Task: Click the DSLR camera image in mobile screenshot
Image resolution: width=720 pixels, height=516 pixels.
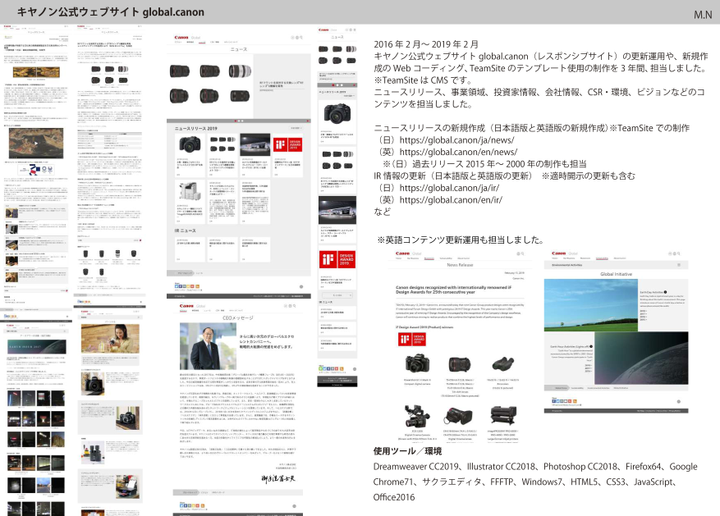Action: (337, 114)
